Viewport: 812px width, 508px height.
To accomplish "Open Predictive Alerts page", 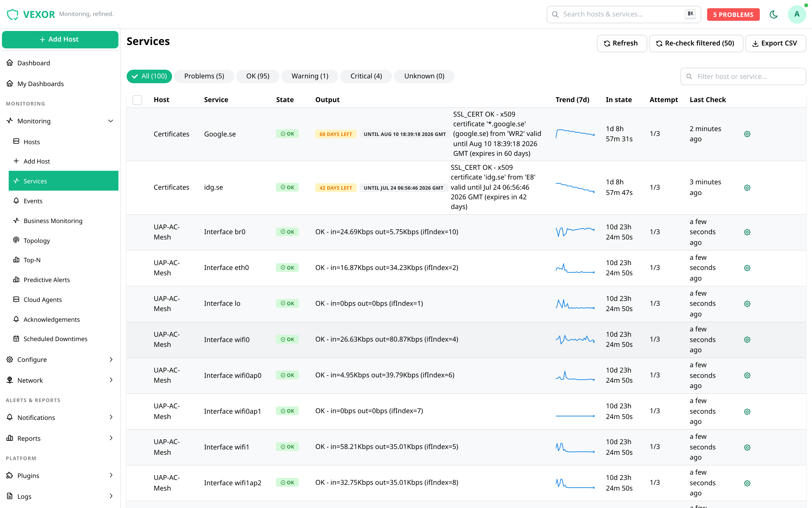I will coord(63,280).
